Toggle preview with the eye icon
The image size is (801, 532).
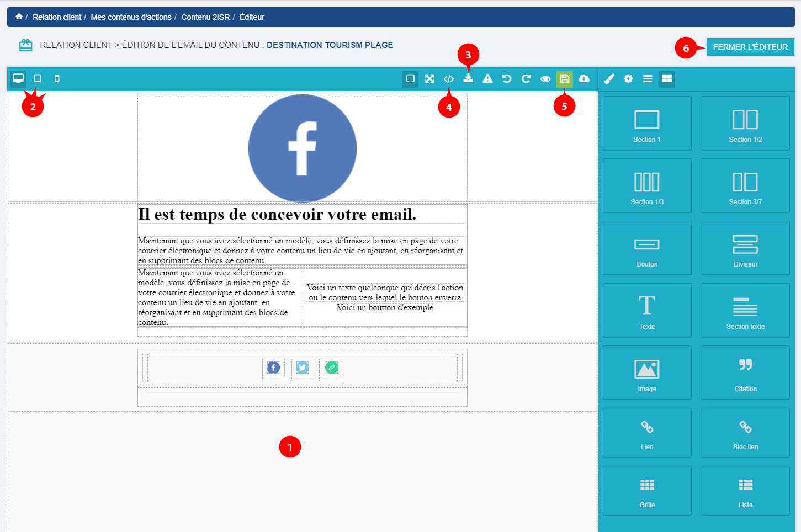545,79
